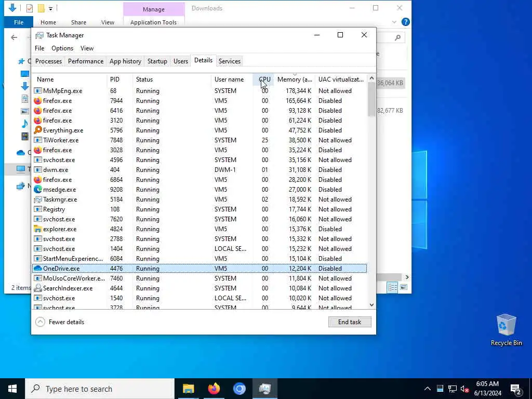532x399 pixels.
Task: Click scrollbar up arrow in Details list
Action: point(371,78)
